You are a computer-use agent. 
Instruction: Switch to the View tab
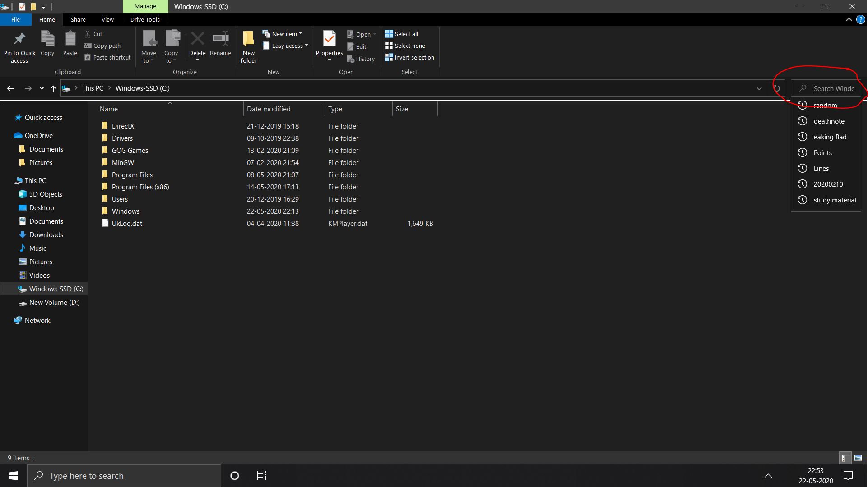click(x=107, y=19)
